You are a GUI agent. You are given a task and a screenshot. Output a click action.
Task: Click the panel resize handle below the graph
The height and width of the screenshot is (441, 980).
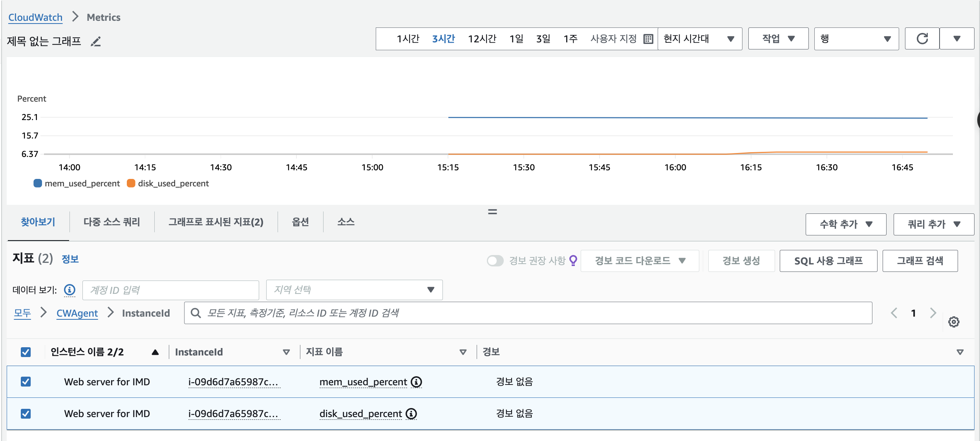pyautogui.click(x=492, y=212)
